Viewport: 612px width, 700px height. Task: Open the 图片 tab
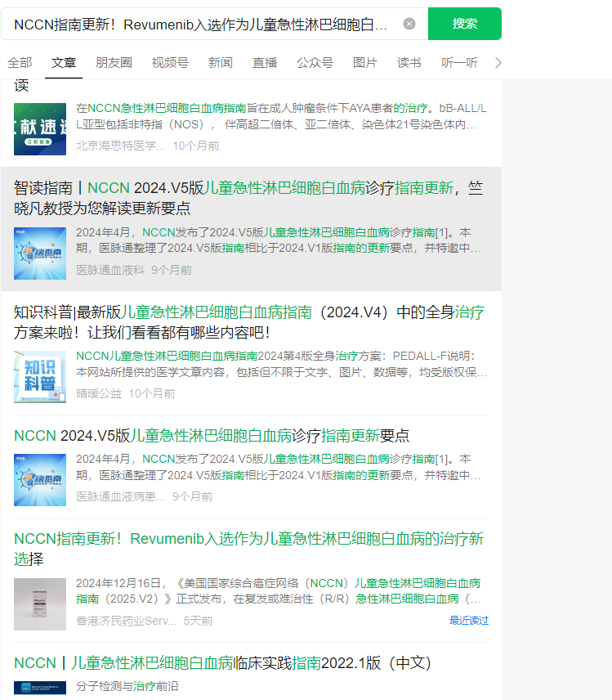pyautogui.click(x=365, y=62)
